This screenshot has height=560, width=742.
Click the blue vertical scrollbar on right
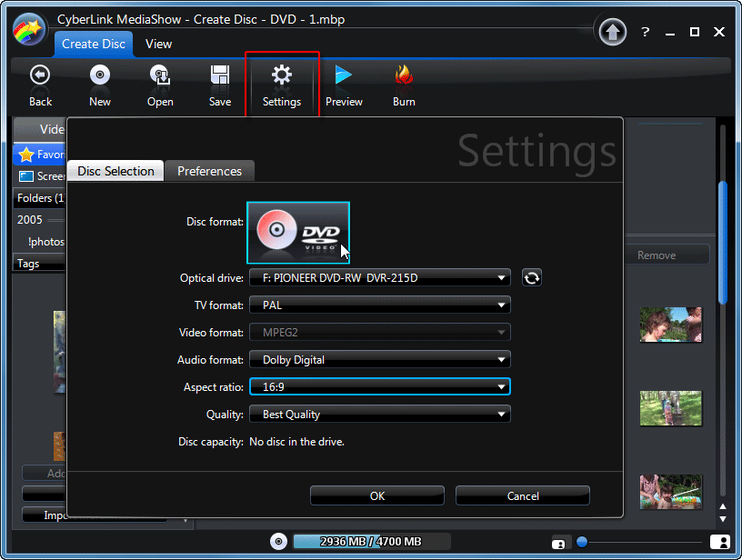(723, 243)
